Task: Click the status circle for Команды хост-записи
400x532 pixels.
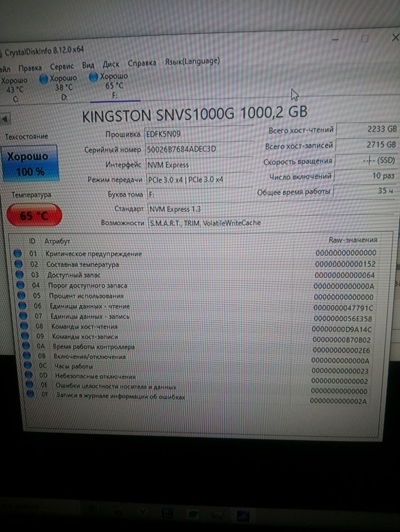Action: tap(26, 335)
